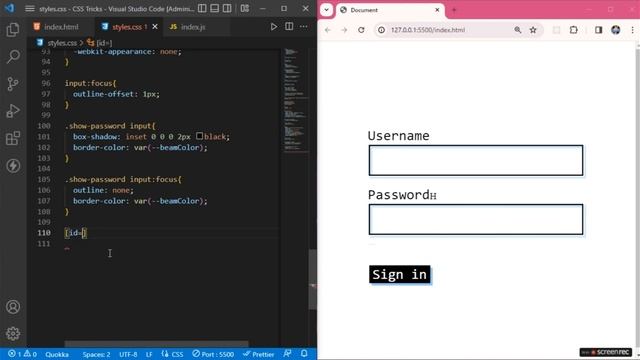Click the notifications bell icon
This screenshot has width=640, height=360.
[304, 354]
